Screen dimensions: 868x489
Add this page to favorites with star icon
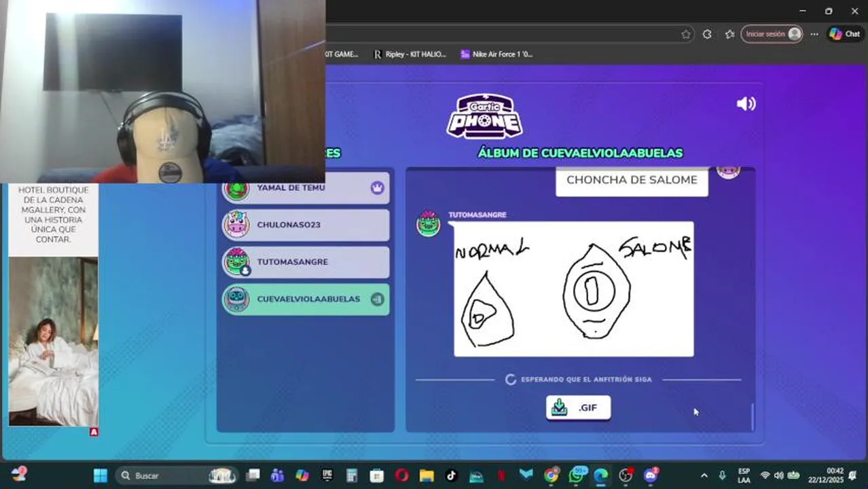click(686, 34)
